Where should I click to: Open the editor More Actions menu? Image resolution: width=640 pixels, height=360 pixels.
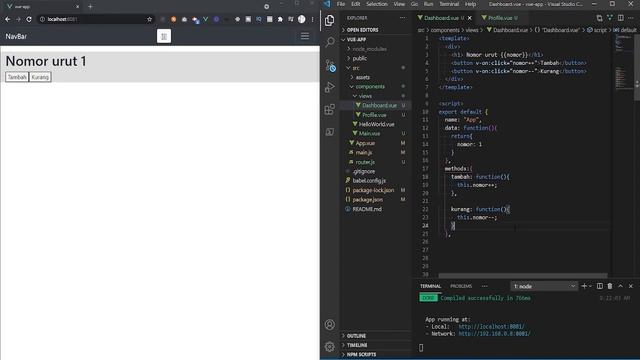point(631,18)
